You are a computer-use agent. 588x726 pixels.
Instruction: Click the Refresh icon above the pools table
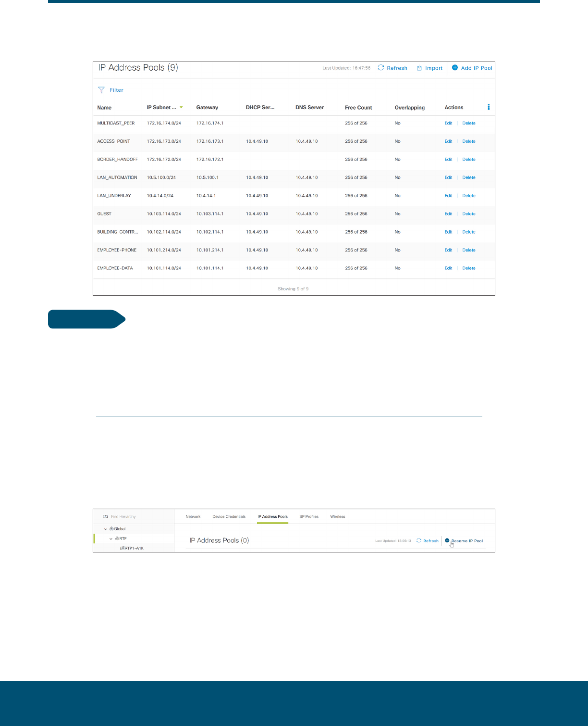pos(381,68)
